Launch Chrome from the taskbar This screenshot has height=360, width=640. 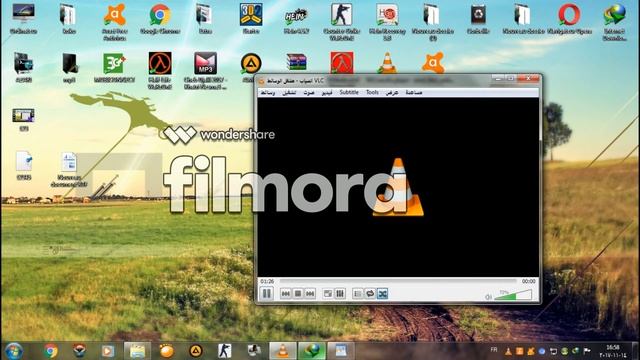(51, 351)
